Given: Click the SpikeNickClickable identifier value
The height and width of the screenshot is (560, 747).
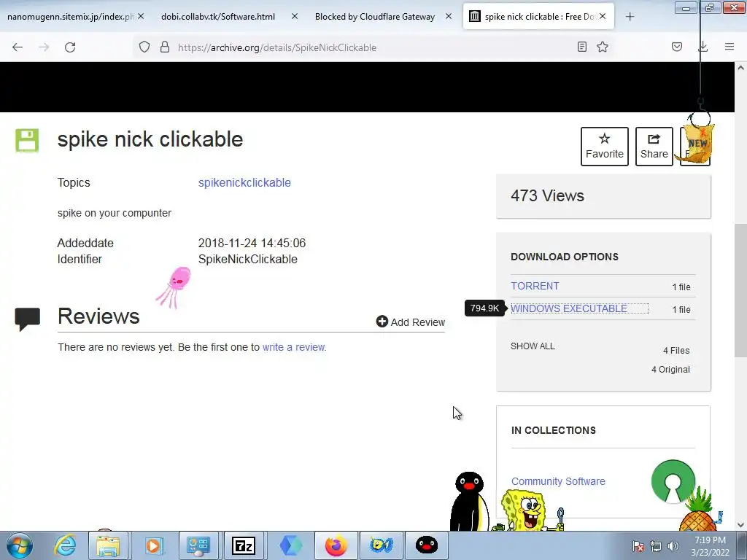Looking at the screenshot, I should pos(248,259).
